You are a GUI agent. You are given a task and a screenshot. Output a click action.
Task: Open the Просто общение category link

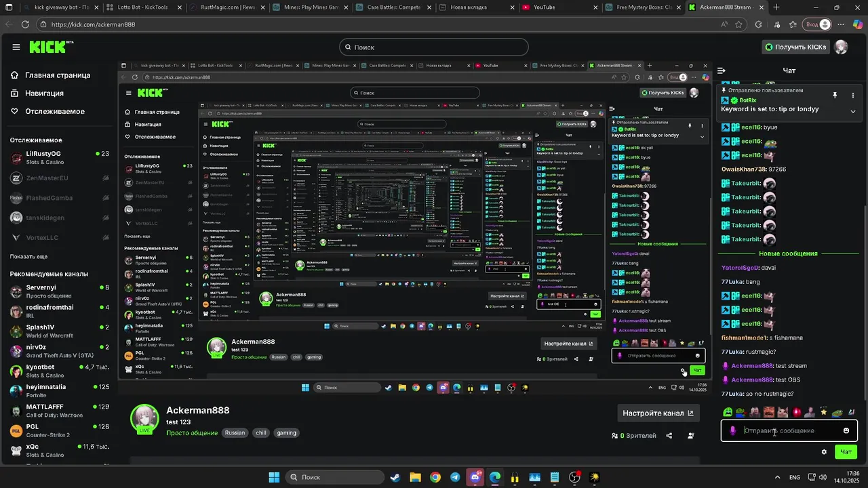[192, 432]
